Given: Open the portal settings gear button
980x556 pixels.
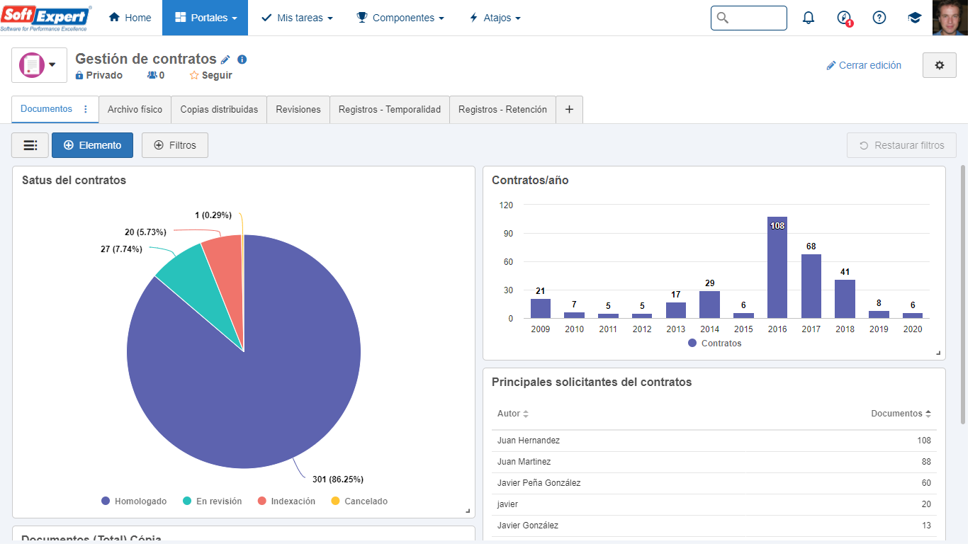Looking at the screenshot, I should pos(940,65).
